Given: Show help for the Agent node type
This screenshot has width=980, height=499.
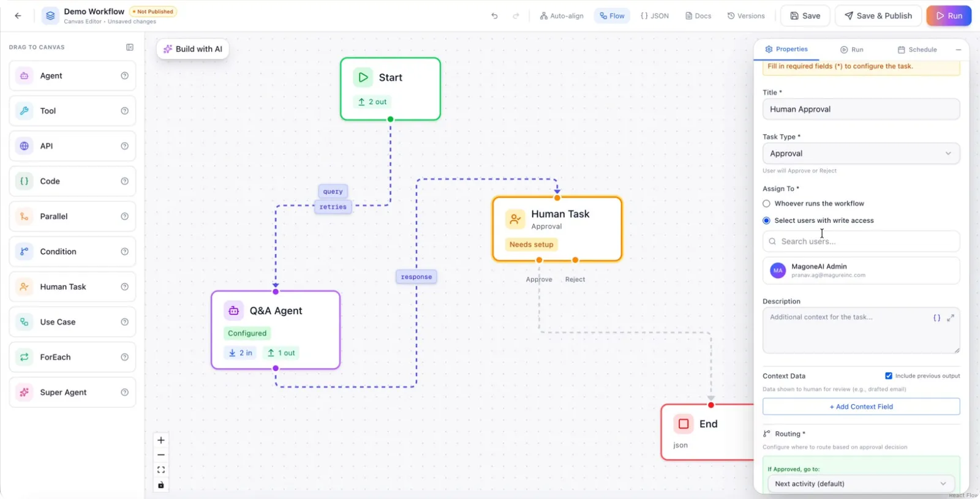Looking at the screenshot, I should [125, 76].
